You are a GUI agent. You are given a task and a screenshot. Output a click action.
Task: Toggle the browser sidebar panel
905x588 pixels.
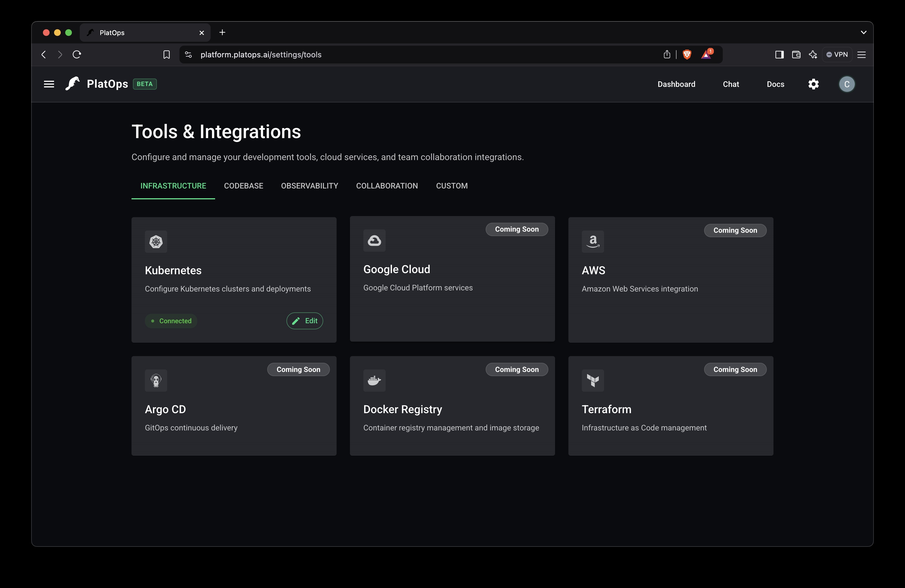coord(779,55)
